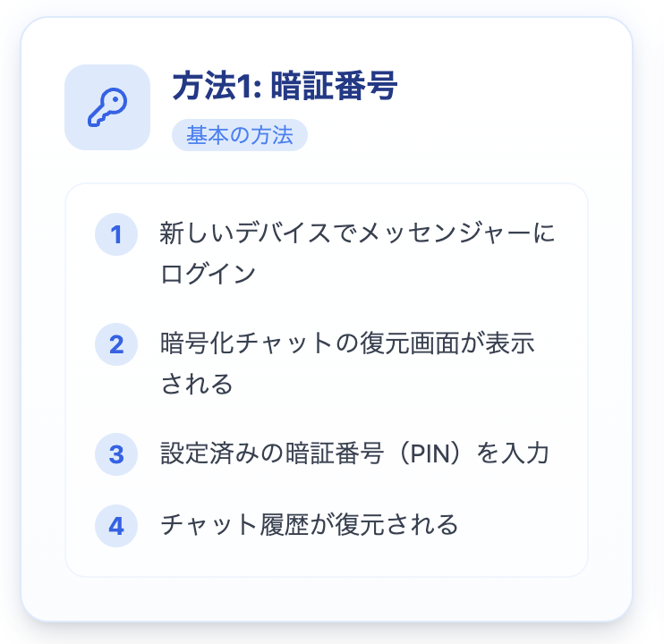
Task: Select the step 4 number circle
Action: pos(116,525)
